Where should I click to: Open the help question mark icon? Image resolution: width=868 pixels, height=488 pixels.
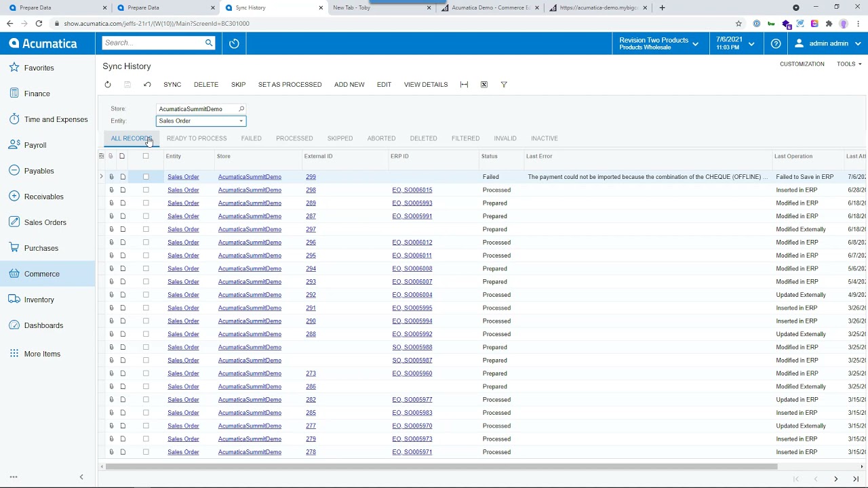click(x=776, y=43)
